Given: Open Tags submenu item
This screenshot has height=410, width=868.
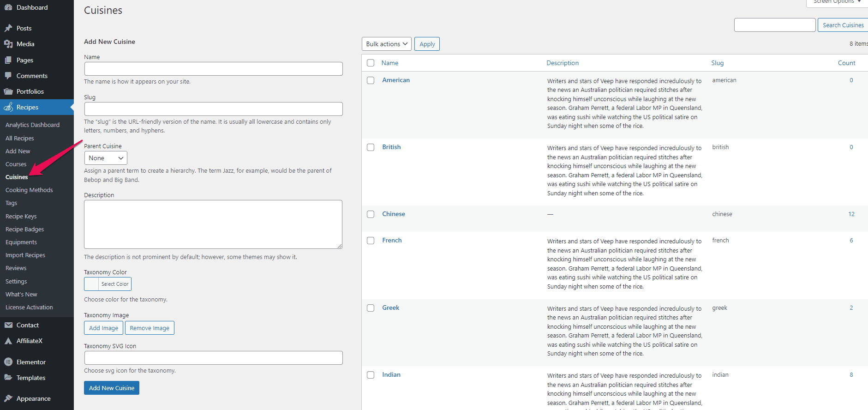Looking at the screenshot, I should 11,203.
